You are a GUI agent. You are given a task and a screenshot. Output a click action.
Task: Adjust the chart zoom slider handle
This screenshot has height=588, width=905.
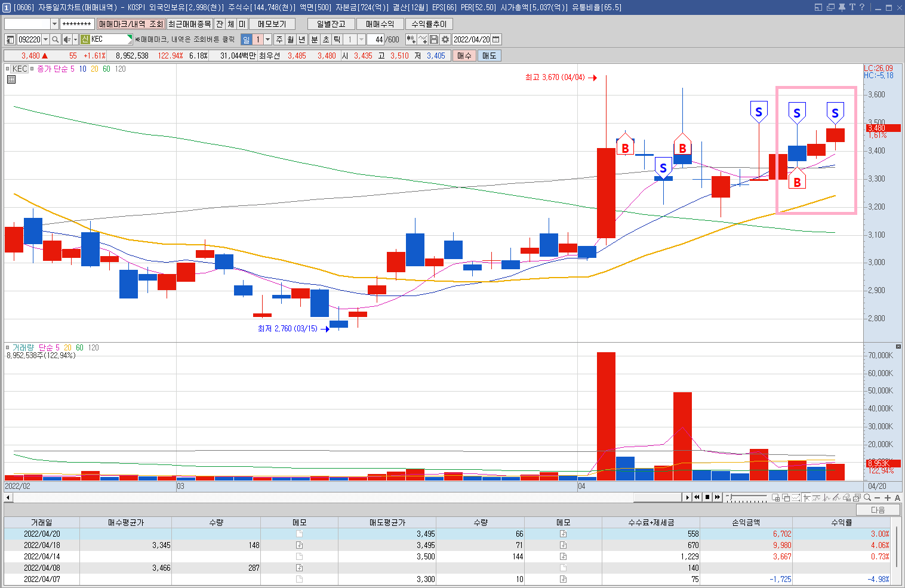pos(730,497)
